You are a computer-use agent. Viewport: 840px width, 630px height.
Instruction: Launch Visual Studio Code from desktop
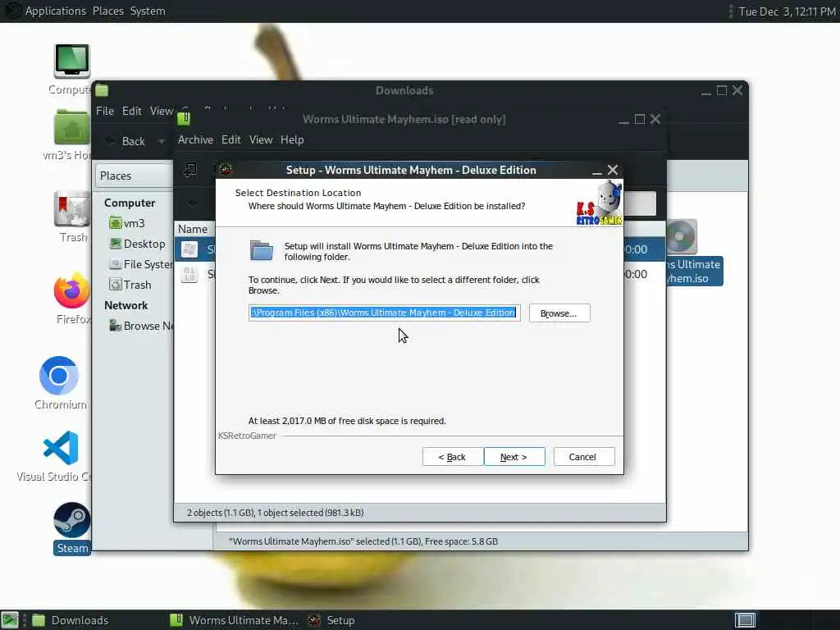point(61,448)
